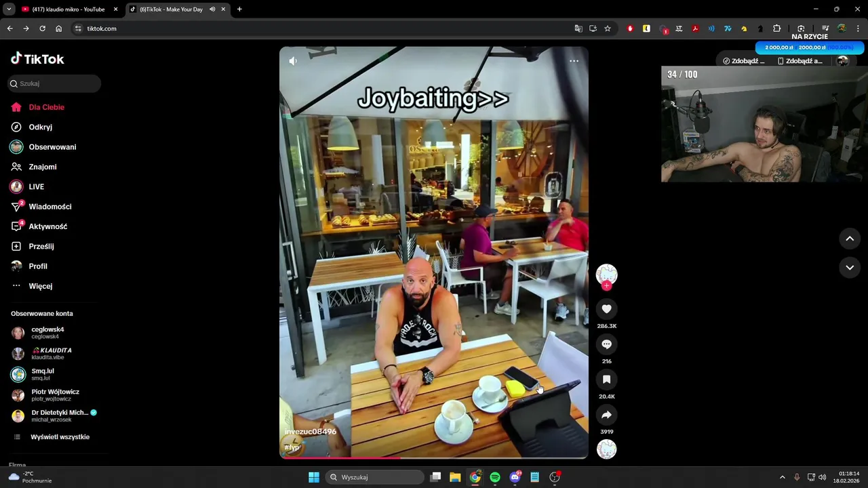Image resolution: width=868 pixels, height=488 pixels.
Task: Open the video author's profile avatar
Action: click(x=606, y=274)
